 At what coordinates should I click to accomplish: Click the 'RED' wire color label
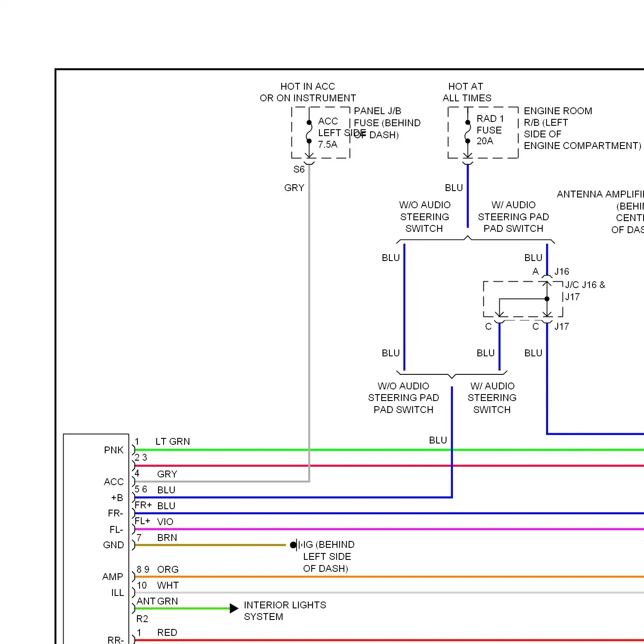pos(167,633)
